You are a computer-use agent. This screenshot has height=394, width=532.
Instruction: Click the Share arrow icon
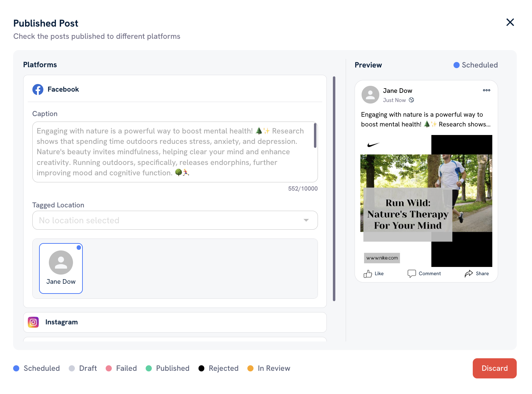468,274
